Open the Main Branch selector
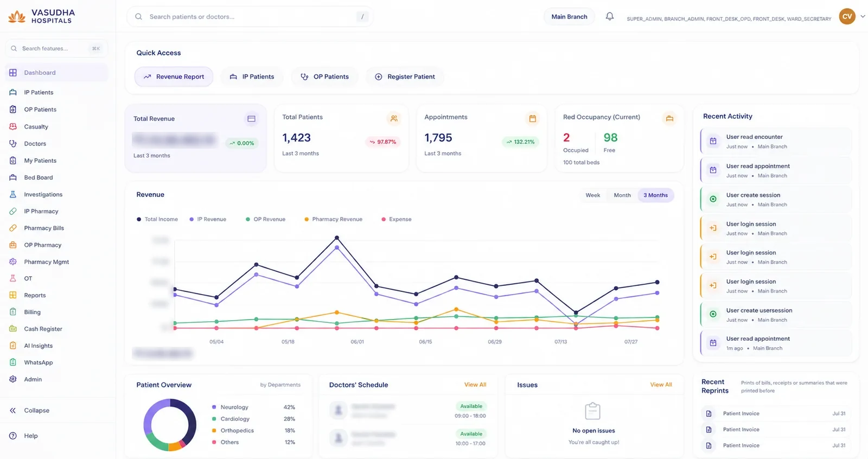868x459 pixels. coord(569,17)
